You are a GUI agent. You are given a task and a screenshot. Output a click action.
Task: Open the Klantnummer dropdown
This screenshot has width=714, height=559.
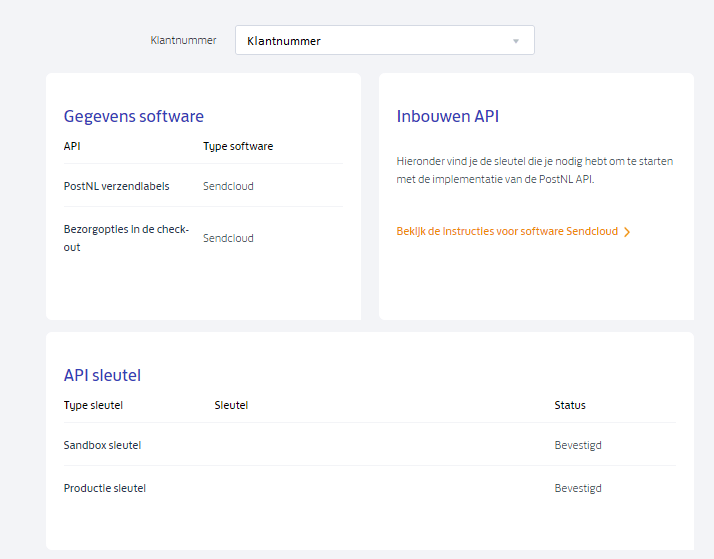pyautogui.click(x=384, y=41)
